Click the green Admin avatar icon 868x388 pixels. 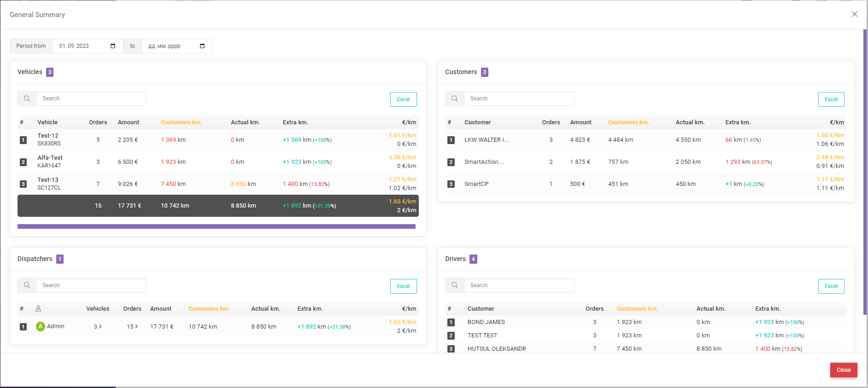pyautogui.click(x=41, y=326)
